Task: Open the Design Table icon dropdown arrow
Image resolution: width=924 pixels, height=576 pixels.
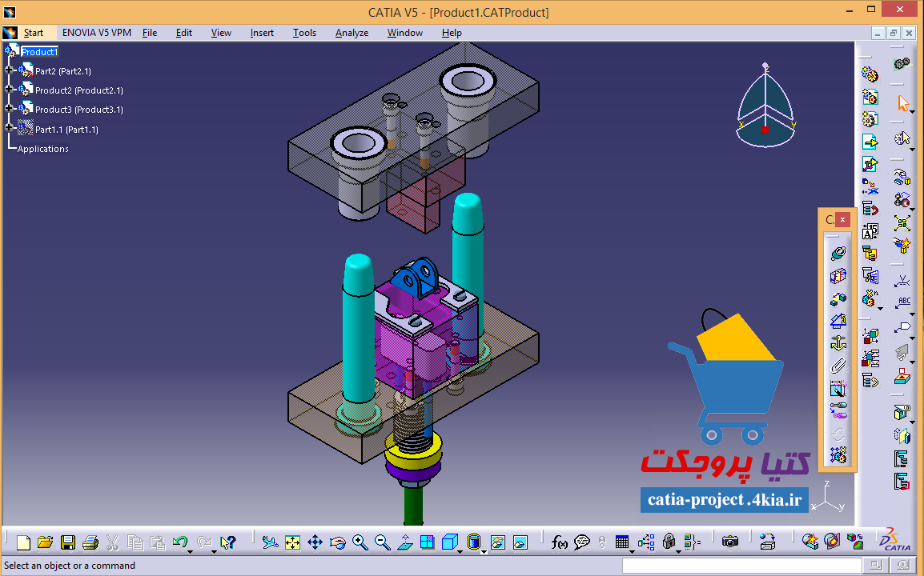Action: click(631, 552)
